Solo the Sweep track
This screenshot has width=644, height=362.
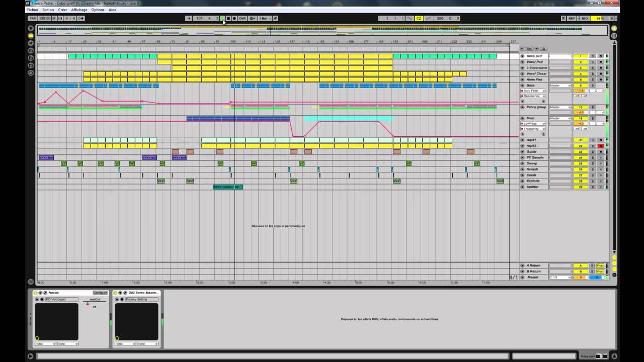coord(593,163)
